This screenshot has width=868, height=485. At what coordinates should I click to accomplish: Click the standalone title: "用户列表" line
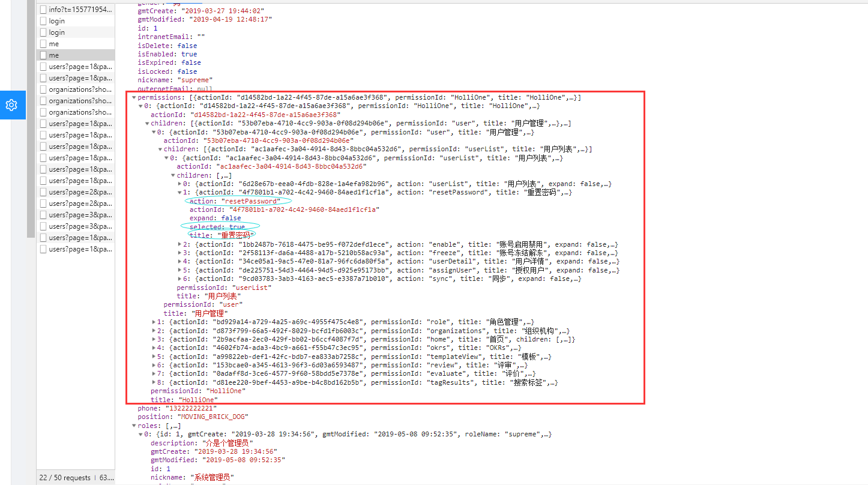pyautogui.click(x=208, y=296)
